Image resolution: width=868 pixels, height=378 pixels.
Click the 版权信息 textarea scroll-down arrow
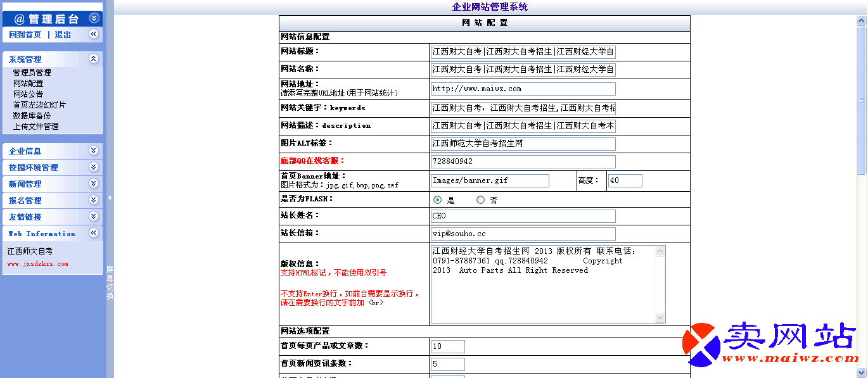(660, 318)
